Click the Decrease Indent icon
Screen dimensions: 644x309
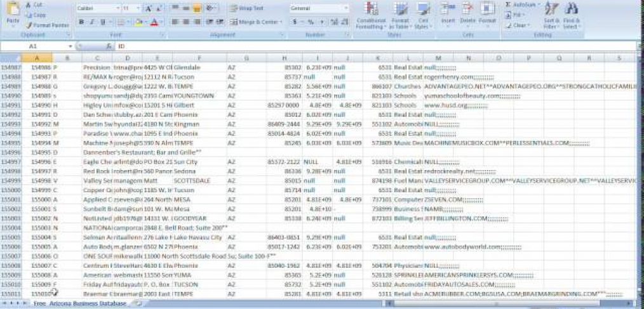click(x=210, y=22)
